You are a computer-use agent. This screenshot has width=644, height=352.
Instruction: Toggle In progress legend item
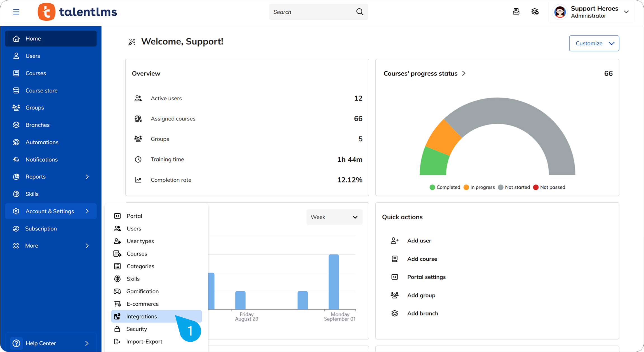pos(479,187)
